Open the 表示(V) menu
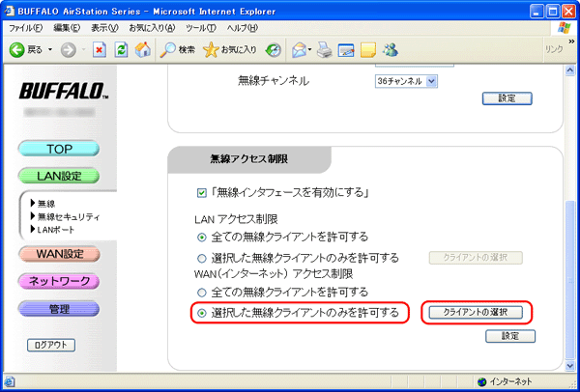 104,28
